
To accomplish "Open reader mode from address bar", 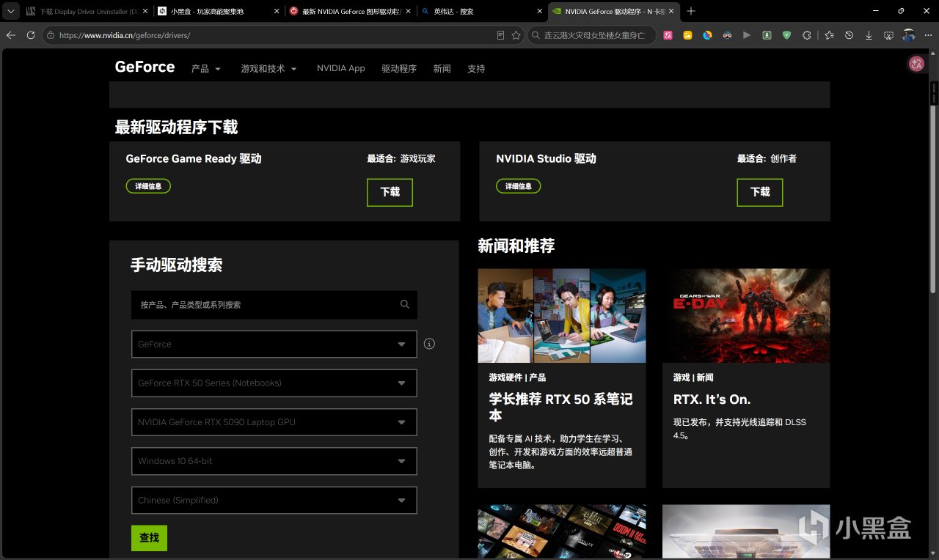I will click(x=500, y=35).
